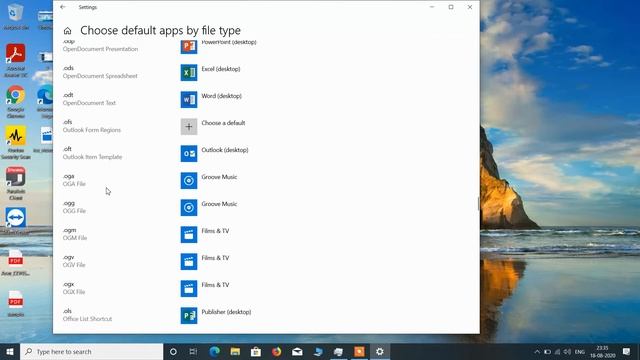Open Cortana from the taskbar
640x360 pixels.
pyautogui.click(x=173, y=351)
